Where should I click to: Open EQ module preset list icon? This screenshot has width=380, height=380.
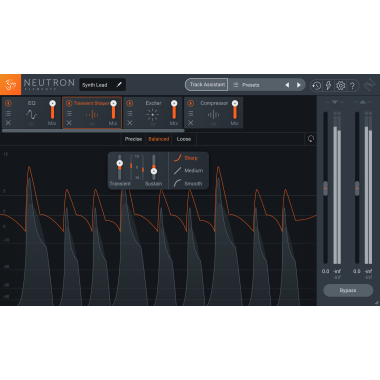point(8,113)
